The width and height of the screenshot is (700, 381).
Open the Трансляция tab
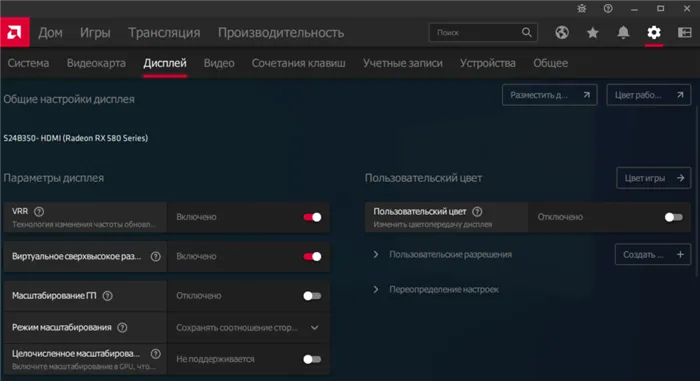click(164, 33)
